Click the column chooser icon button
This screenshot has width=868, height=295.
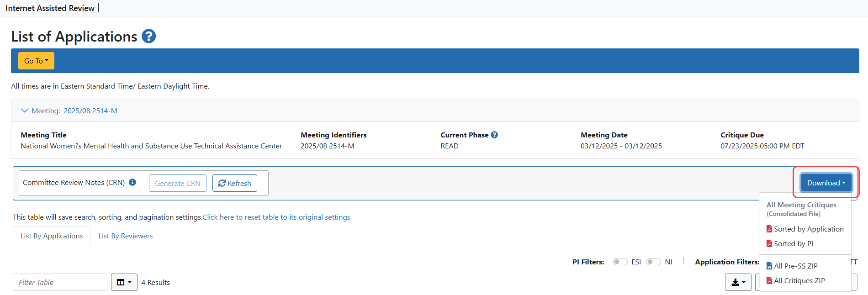(x=124, y=282)
